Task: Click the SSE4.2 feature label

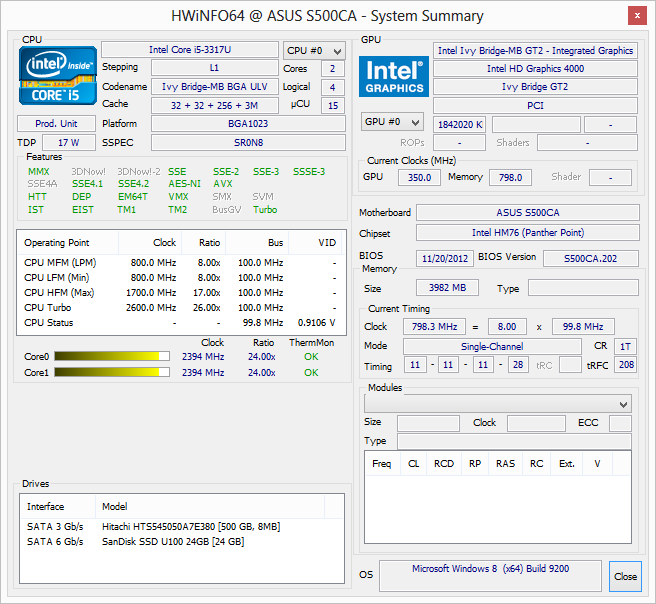Action: tap(133, 184)
